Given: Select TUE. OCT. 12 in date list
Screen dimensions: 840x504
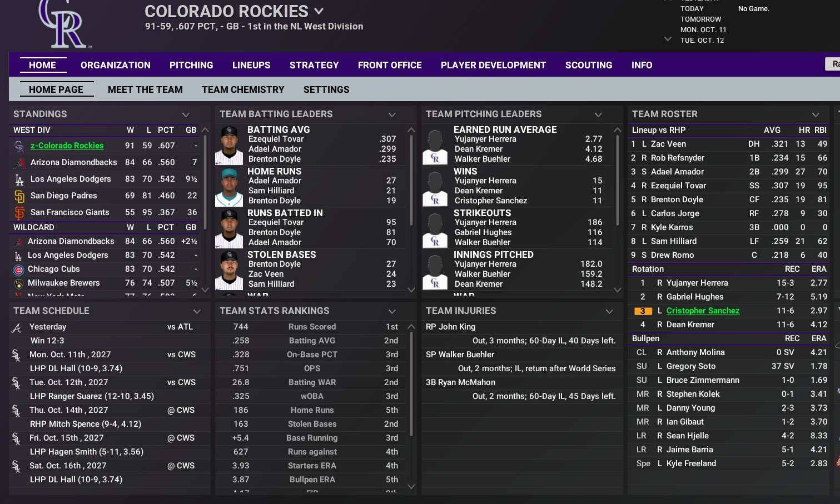Looking at the screenshot, I should click(702, 41).
